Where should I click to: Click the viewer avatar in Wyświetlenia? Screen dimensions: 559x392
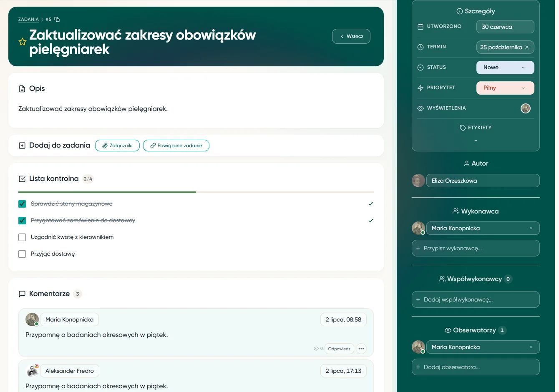pos(526,108)
